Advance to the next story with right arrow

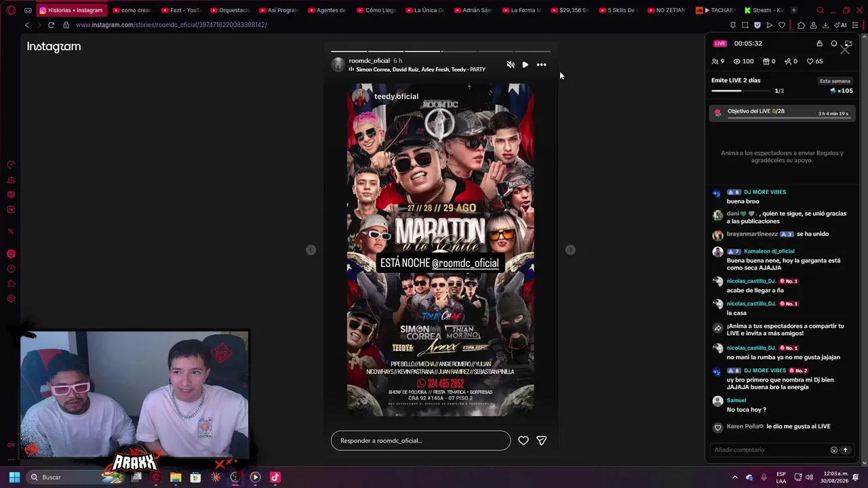click(x=570, y=250)
